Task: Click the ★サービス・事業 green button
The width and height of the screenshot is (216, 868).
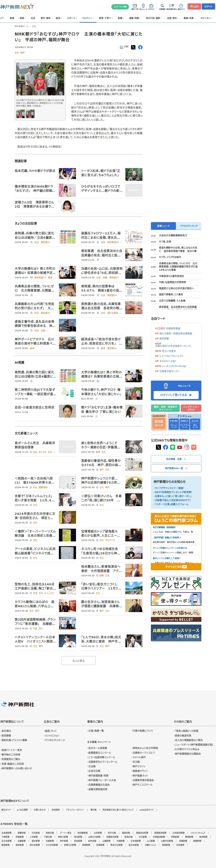Action: pos(120,7)
